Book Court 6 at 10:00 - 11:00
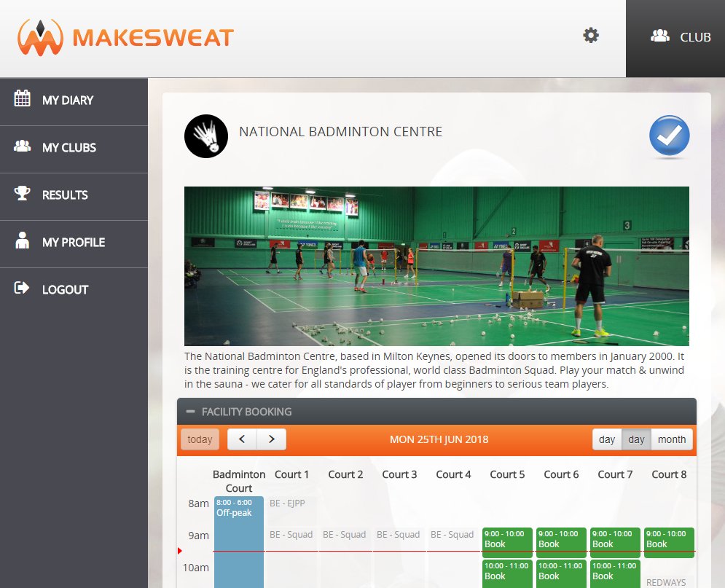 click(x=561, y=573)
